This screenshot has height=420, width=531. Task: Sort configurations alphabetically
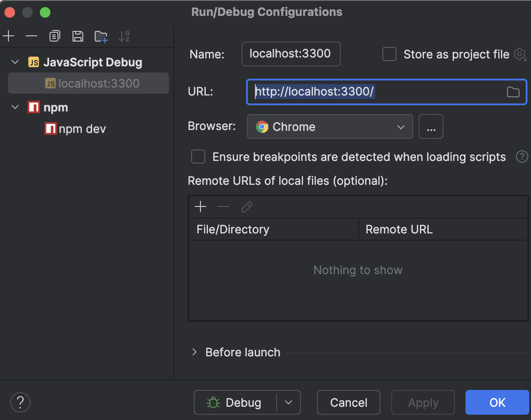(124, 36)
